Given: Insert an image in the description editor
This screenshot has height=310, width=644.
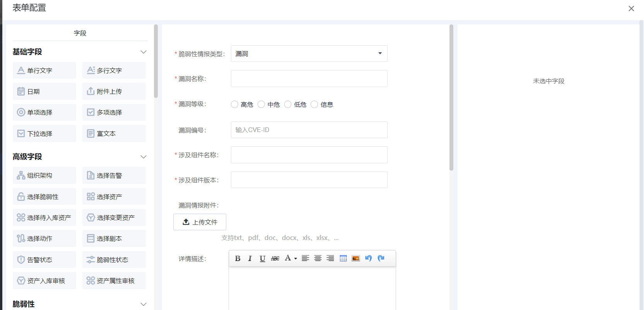Looking at the screenshot, I should (356, 259).
